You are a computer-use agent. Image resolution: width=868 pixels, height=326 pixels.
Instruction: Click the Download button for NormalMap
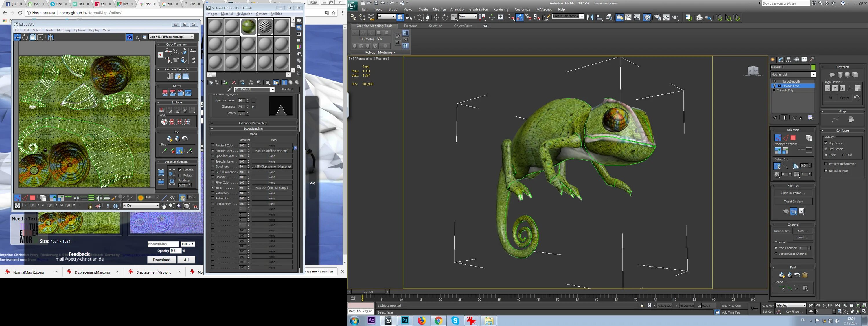point(162,259)
